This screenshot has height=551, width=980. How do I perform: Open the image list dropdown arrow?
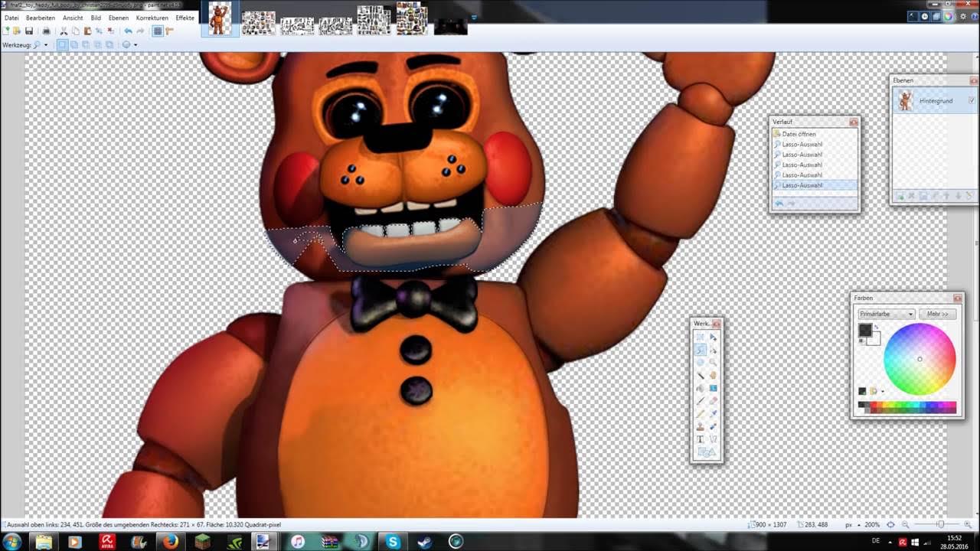(x=474, y=17)
